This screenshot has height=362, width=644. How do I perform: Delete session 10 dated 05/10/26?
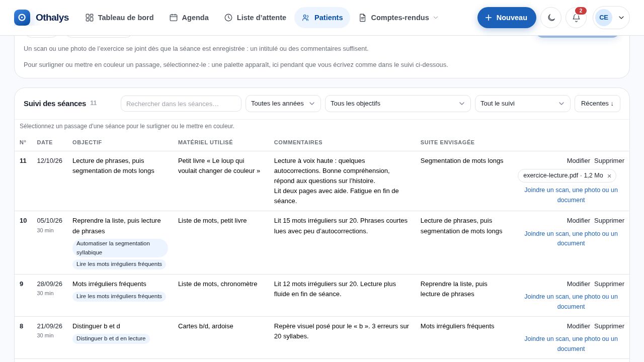609,221
